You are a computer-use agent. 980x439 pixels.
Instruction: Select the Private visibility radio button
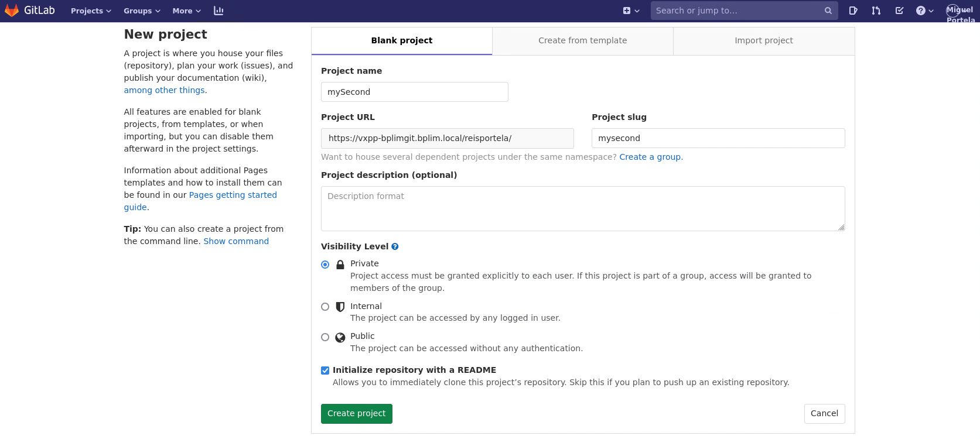coord(325,265)
